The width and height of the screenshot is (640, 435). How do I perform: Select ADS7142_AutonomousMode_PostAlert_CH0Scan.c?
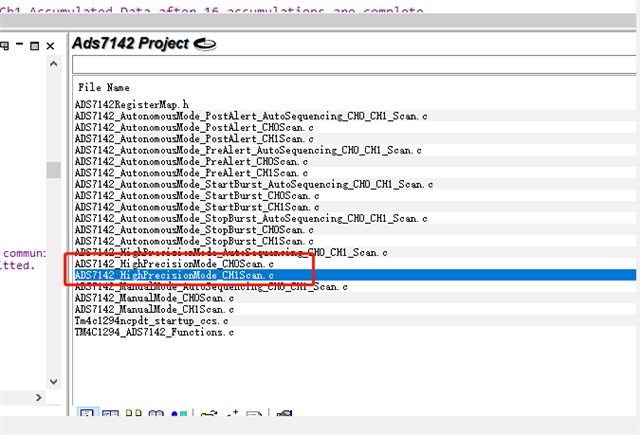click(194, 127)
